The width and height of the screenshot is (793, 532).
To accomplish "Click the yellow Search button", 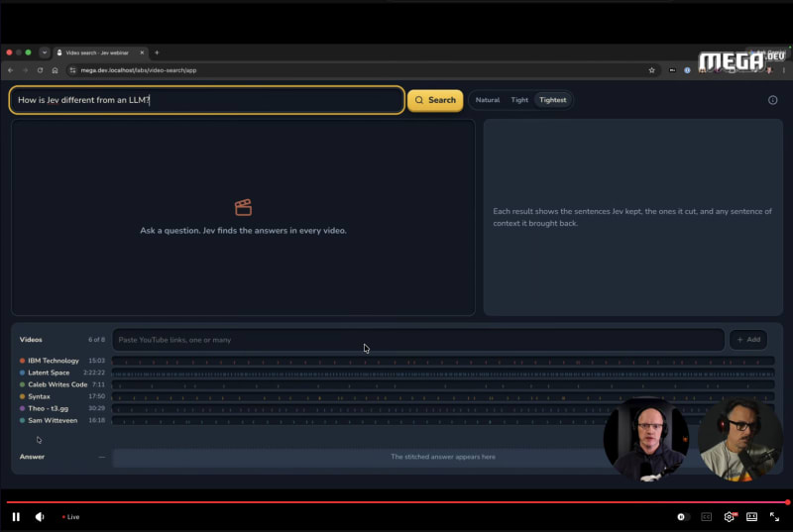I will point(435,100).
